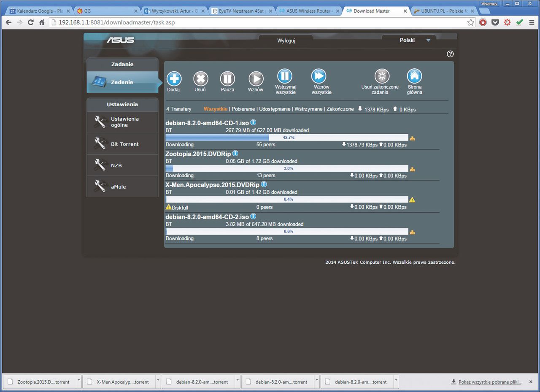The height and width of the screenshot is (392, 540).
Task: Open NZB settings
Action: click(x=122, y=165)
